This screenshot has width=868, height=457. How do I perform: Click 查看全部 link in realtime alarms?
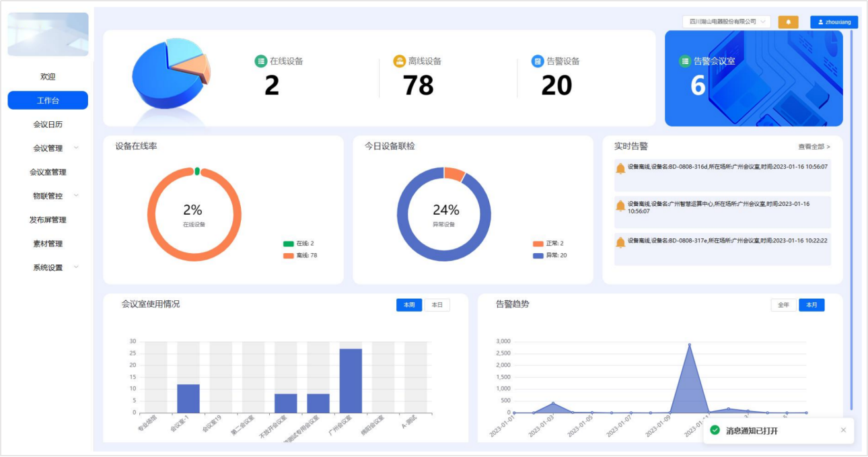coord(814,147)
